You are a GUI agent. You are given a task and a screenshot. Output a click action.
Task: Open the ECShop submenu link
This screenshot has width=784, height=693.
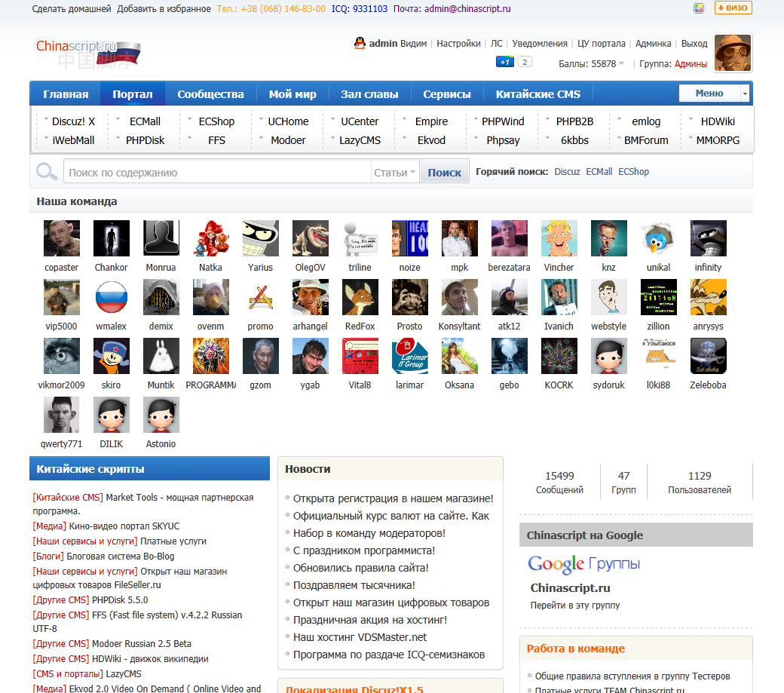(x=216, y=121)
